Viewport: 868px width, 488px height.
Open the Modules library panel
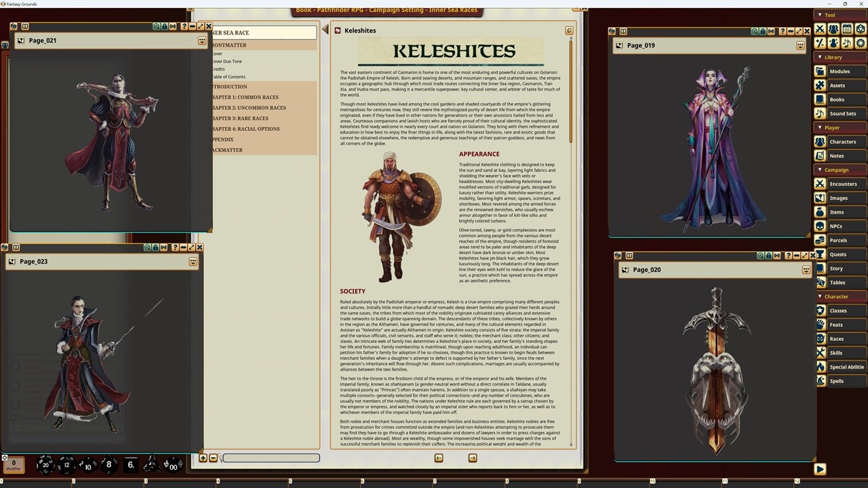click(840, 71)
